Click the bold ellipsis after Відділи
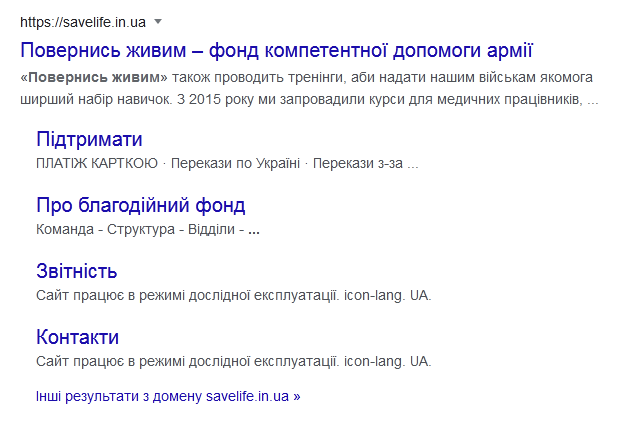The width and height of the screenshot is (628, 424). pyautogui.click(x=254, y=231)
